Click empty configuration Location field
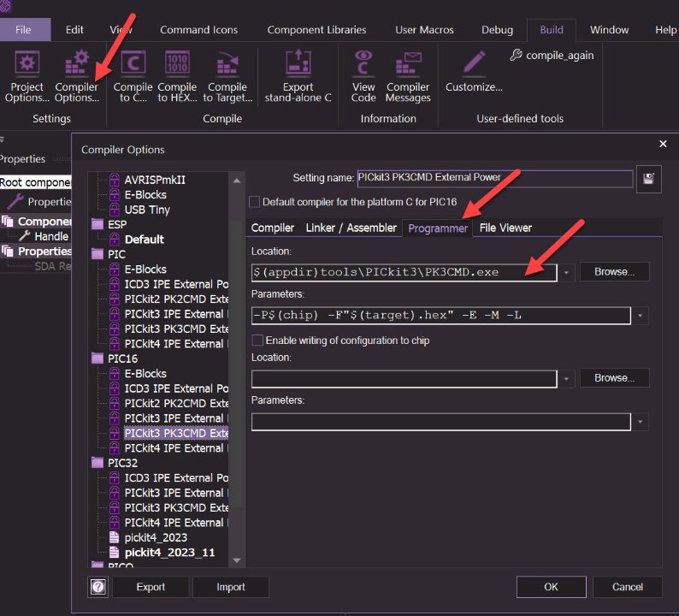The image size is (679, 616). [404, 379]
